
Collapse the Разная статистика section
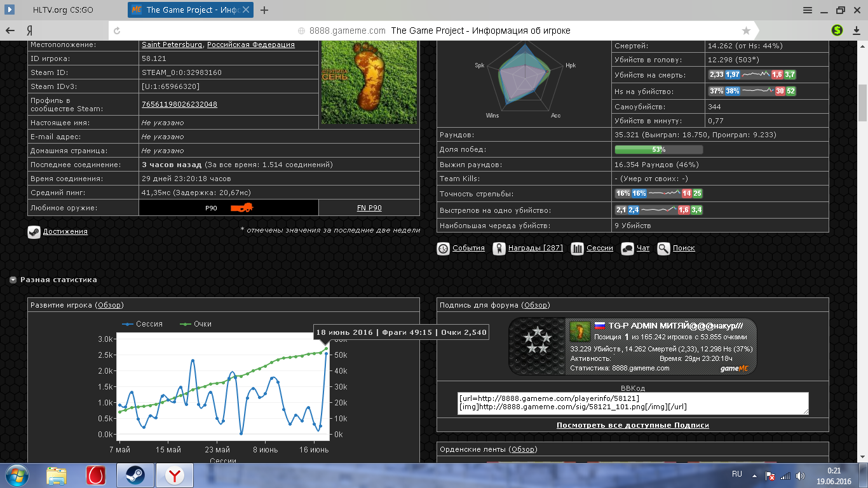pyautogui.click(x=13, y=280)
